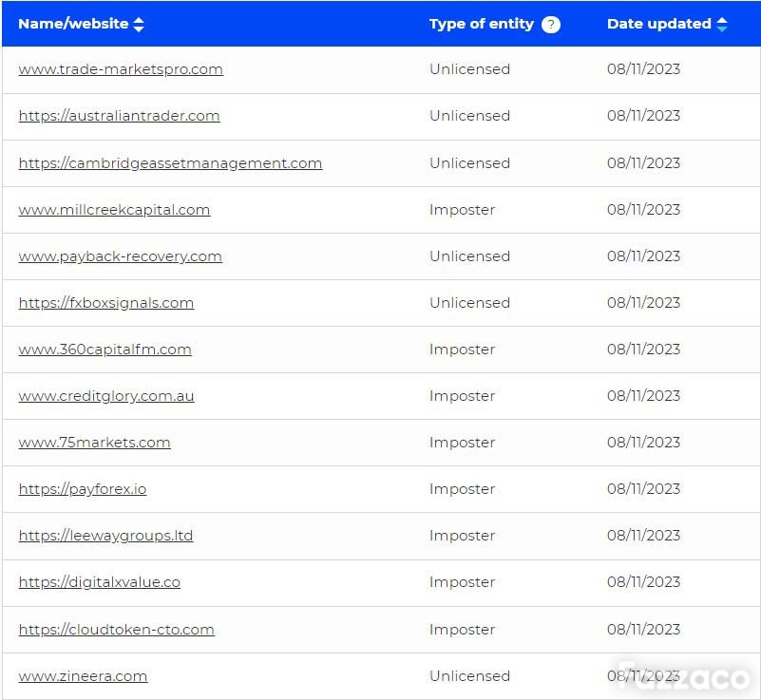Click the date in the cloudtoken-cto row
The image size is (761, 700).
pyautogui.click(x=643, y=629)
